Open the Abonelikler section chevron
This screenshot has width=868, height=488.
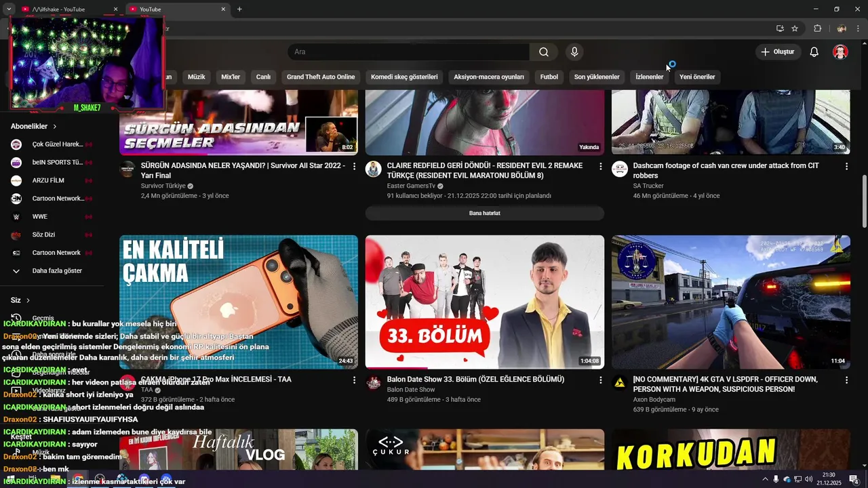click(55, 127)
